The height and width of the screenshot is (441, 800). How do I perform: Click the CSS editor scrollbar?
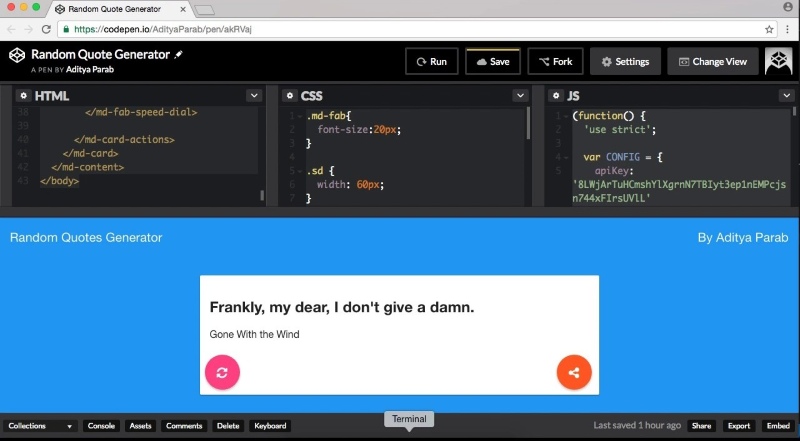click(528, 124)
